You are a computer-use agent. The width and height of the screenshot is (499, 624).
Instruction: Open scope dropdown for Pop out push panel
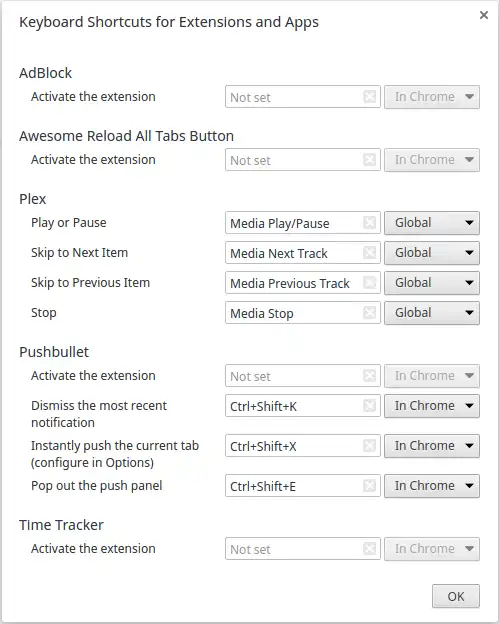(432, 486)
